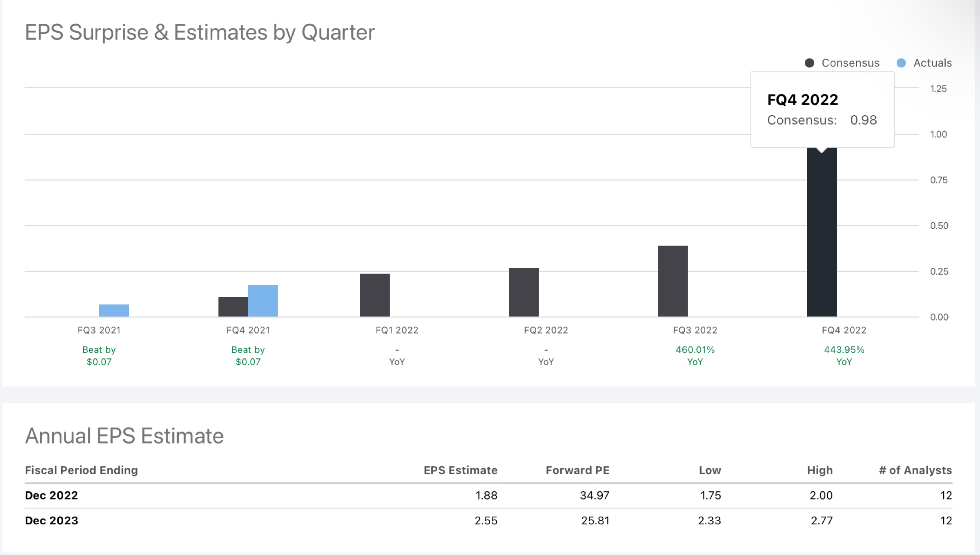The width and height of the screenshot is (980, 555).
Task: Click the FQ4 2021 blue actuals bar
Action: [263, 301]
